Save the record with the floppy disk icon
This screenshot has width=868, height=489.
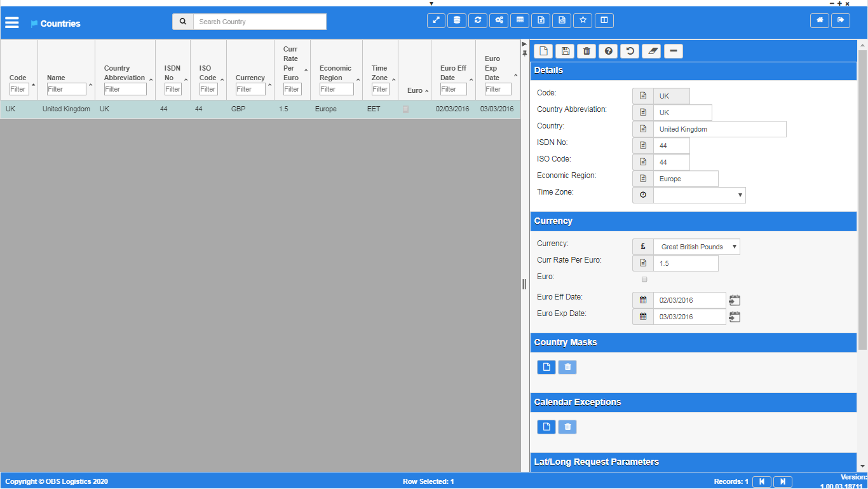click(x=565, y=51)
